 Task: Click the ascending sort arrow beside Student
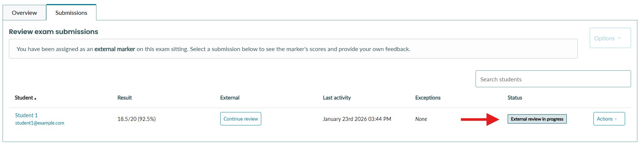click(x=35, y=98)
